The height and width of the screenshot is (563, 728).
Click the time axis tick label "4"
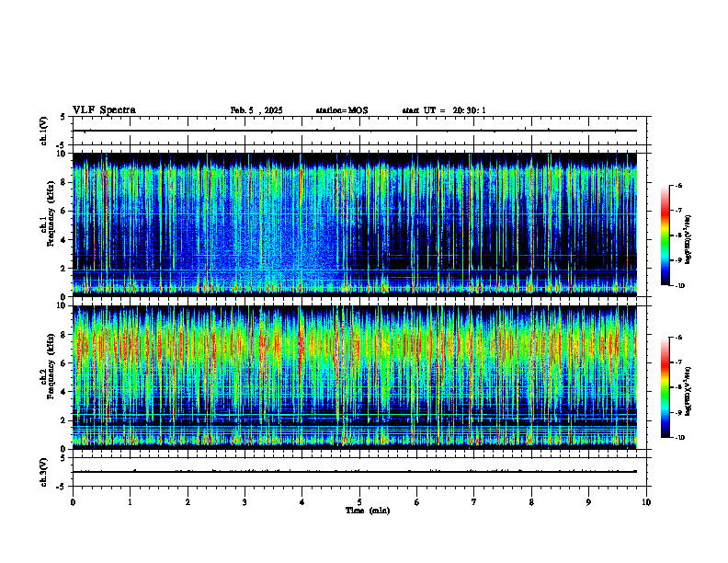302,502
